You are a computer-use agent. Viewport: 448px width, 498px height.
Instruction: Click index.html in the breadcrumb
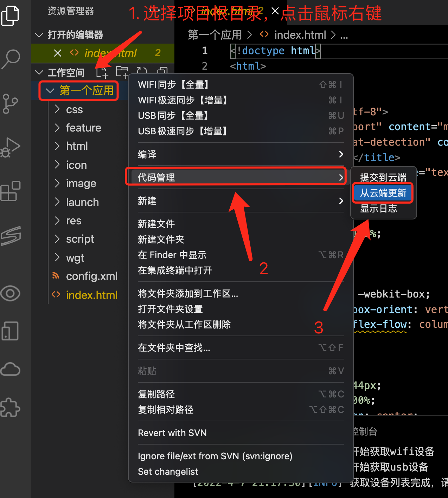pos(300,35)
